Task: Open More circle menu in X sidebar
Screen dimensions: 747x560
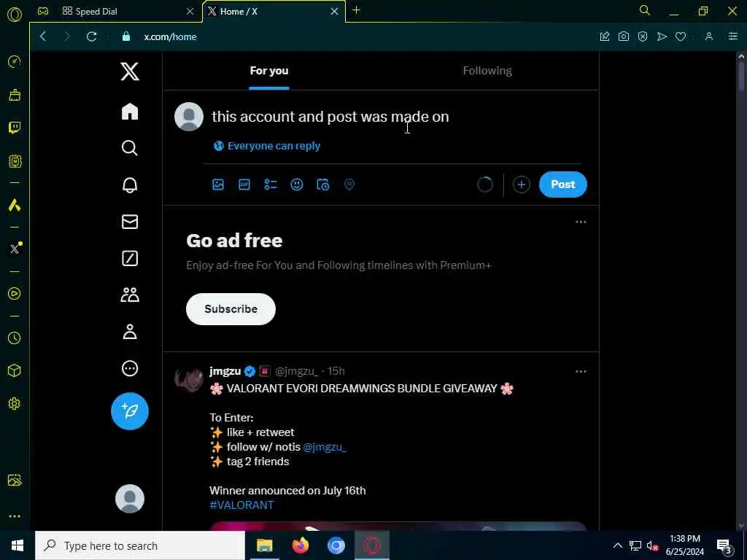Action: point(130,368)
